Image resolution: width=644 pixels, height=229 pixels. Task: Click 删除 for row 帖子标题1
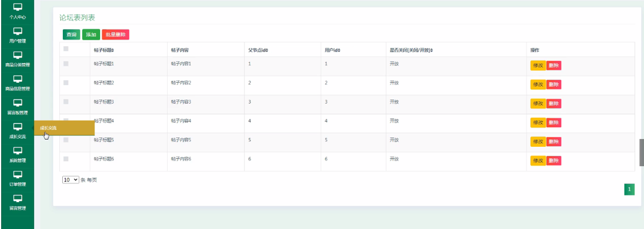554,65
